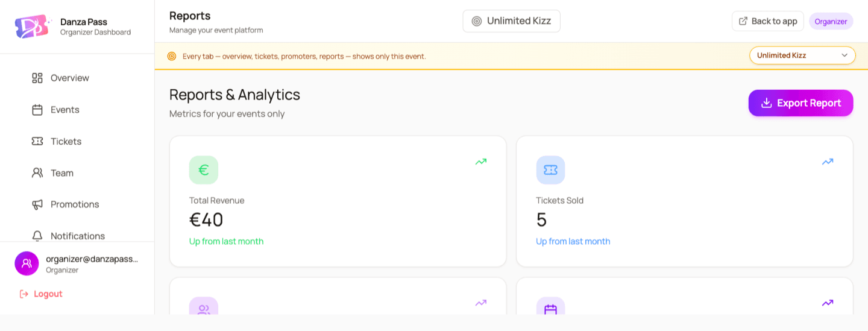Click the Team people icon in sidebar
The image size is (868, 331).
click(x=37, y=173)
